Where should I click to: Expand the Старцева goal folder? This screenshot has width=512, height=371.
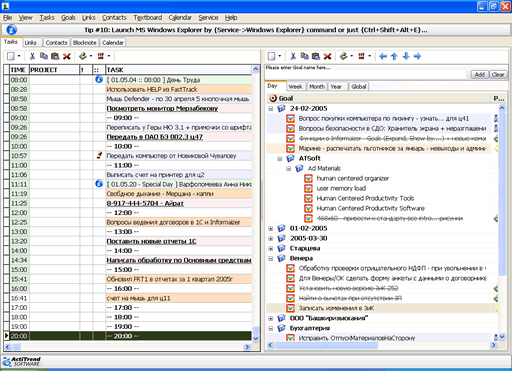pos(271,248)
